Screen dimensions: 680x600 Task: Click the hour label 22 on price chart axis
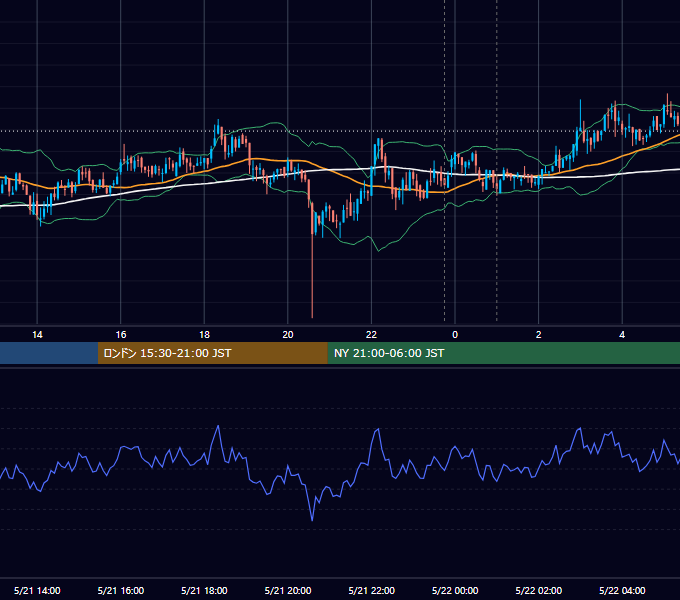pyautogui.click(x=371, y=335)
